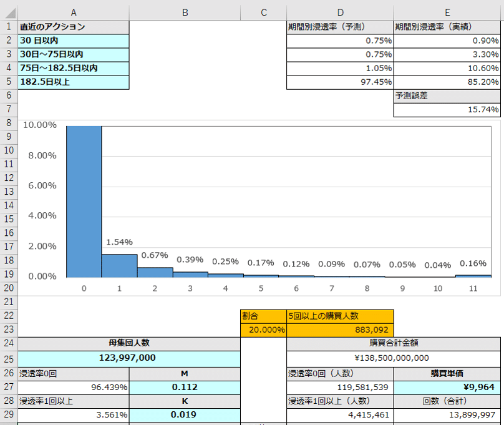
Task: Select cell '30 日以内'
Action: click(74, 41)
